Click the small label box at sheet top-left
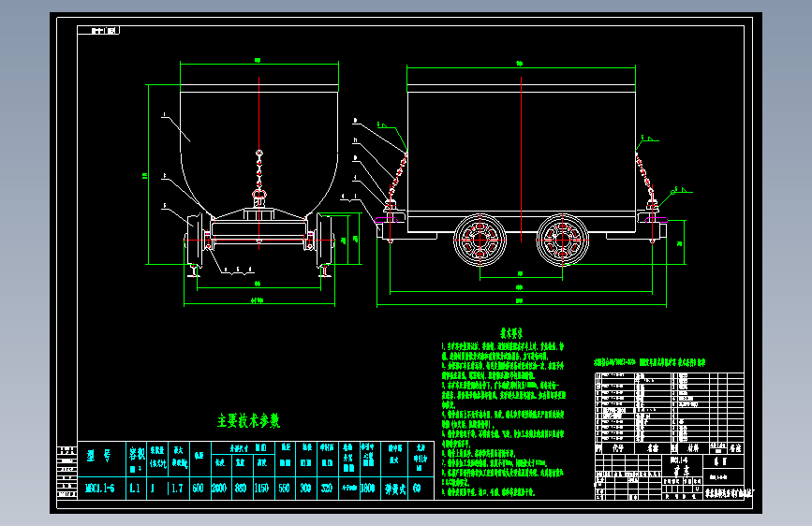This screenshot has height=526, width=812. pos(98,31)
